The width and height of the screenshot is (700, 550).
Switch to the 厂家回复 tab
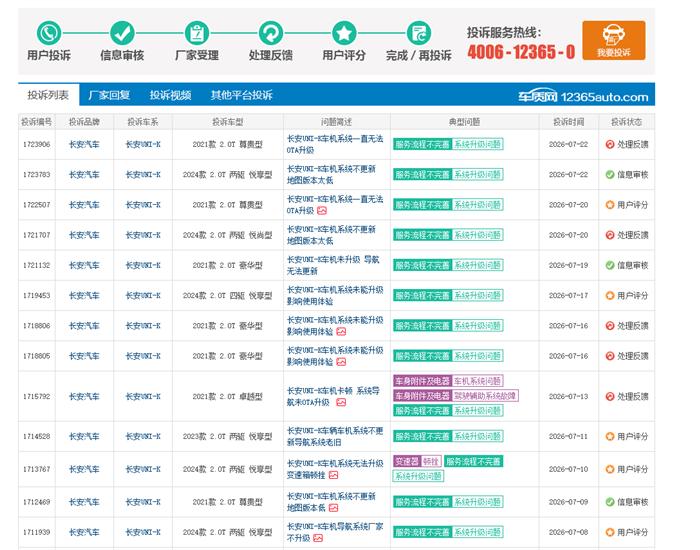(109, 95)
